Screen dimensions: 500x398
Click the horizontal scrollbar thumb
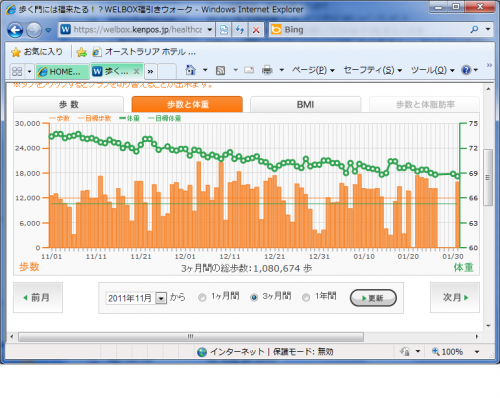191,337
